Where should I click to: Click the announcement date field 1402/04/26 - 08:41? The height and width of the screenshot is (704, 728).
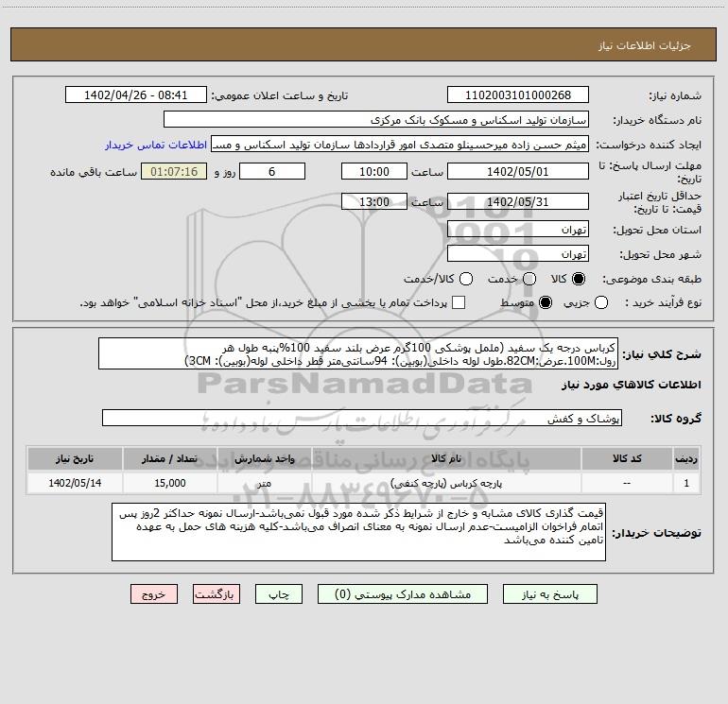135,95
